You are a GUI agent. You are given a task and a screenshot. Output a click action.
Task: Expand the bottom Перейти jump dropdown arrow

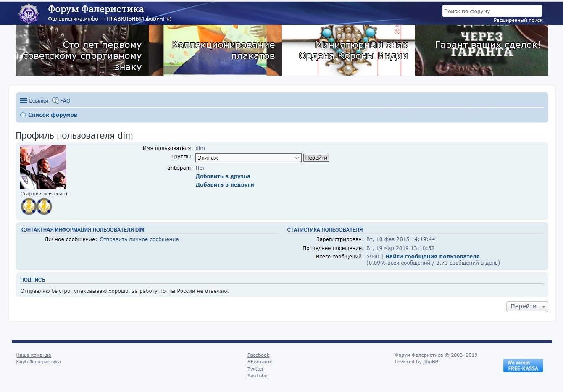544,307
